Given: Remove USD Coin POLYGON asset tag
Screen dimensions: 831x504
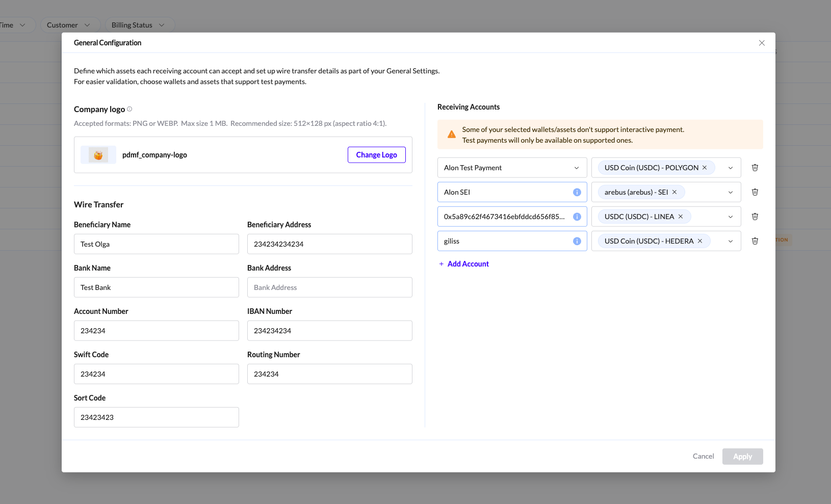Looking at the screenshot, I should (705, 168).
